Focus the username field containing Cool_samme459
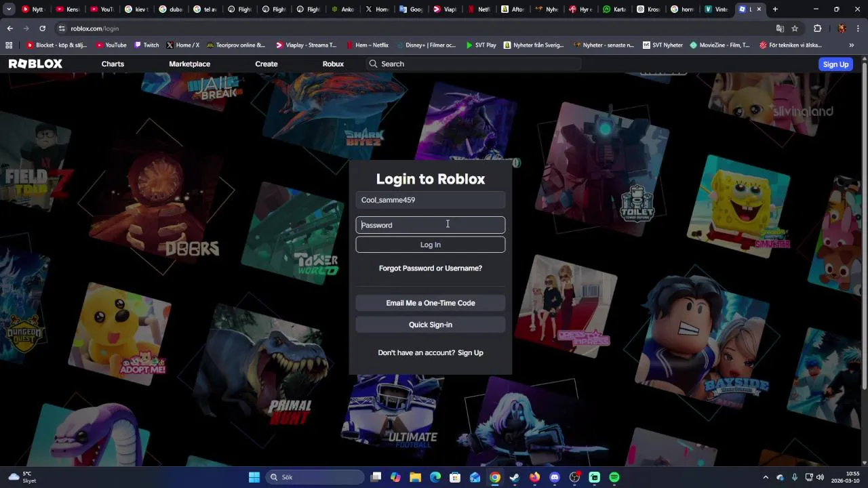Screen dimensions: 868x488 [431, 200]
